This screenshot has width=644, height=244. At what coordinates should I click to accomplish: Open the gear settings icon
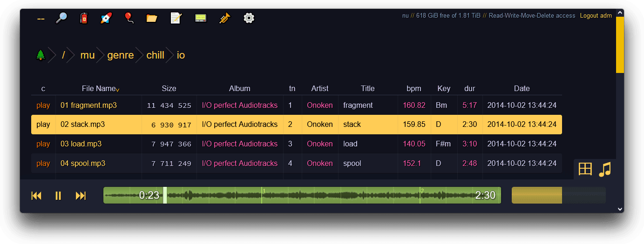click(x=249, y=18)
